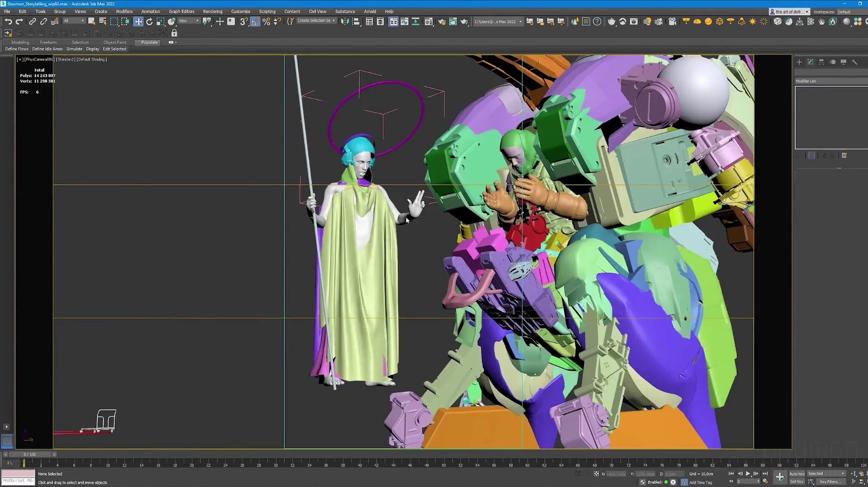The width and height of the screenshot is (868, 487).
Task: Open the help question mark icon
Action: click(597, 21)
